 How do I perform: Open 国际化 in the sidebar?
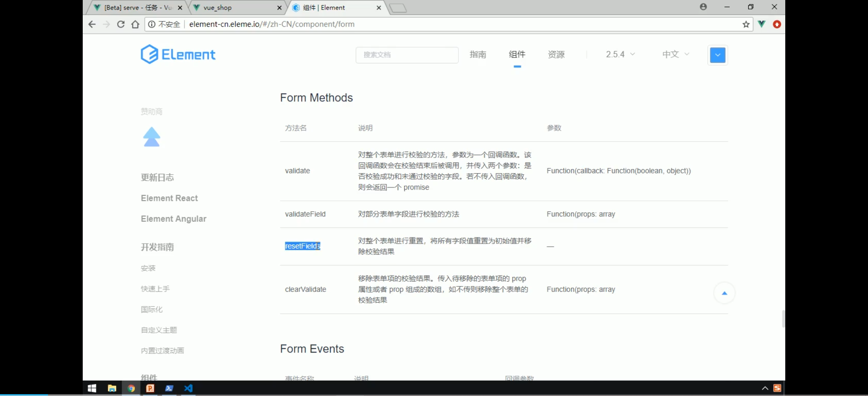151,310
